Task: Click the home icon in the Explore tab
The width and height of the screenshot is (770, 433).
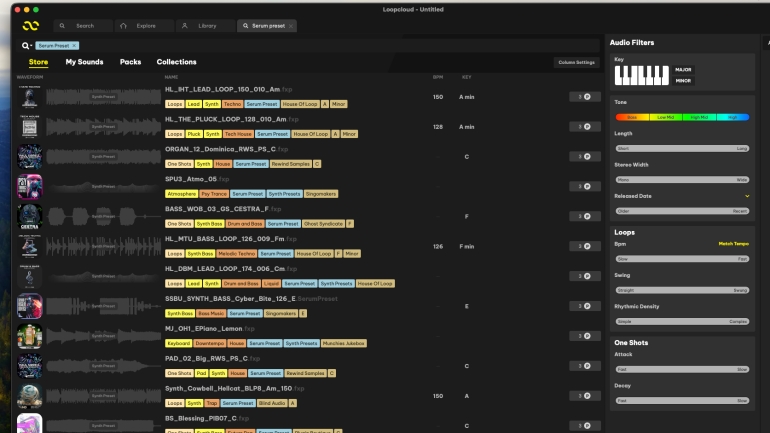Action: point(123,26)
